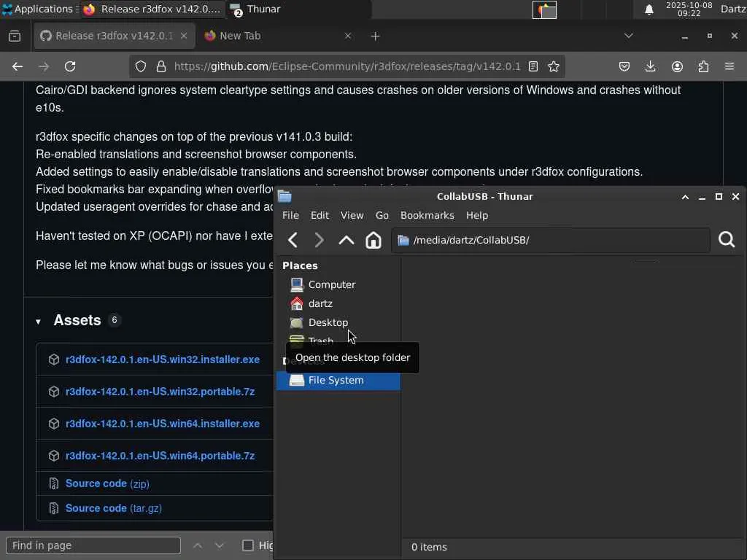This screenshot has height=560, width=747.
Task: Toggle the Highlight All checkbox
Action: (x=248, y=545)
